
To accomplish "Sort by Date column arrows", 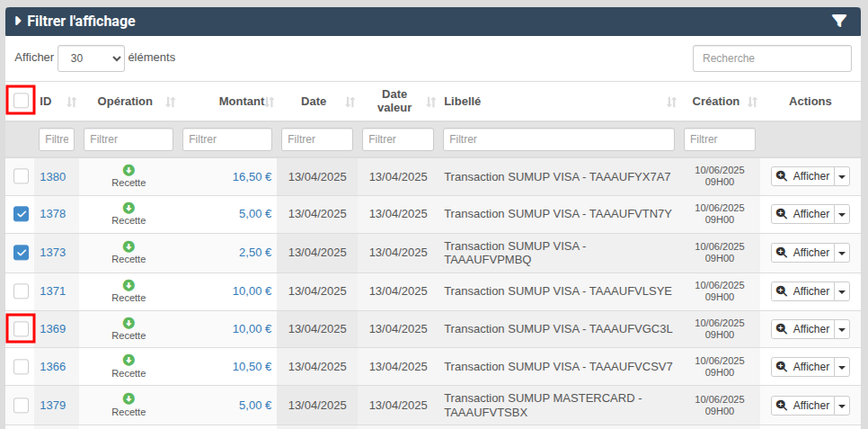I will (350, 102).
